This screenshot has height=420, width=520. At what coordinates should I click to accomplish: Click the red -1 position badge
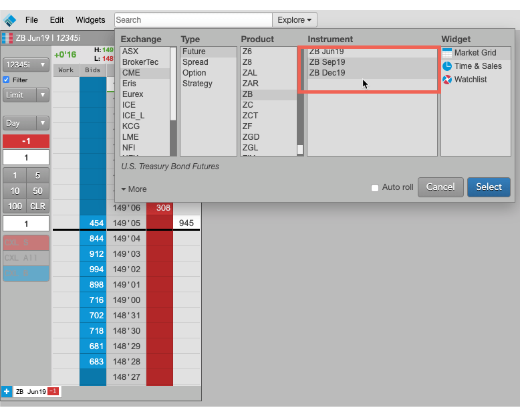pyautogui.click(x=53, y=391)
